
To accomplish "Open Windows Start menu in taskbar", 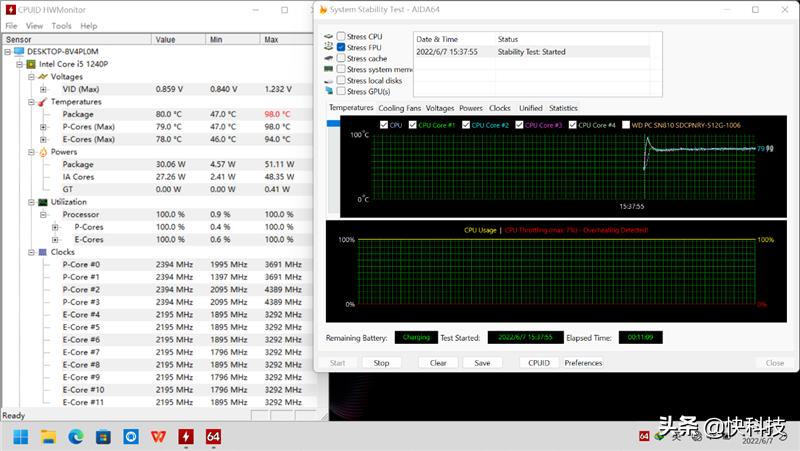I will tap(21, 437).
